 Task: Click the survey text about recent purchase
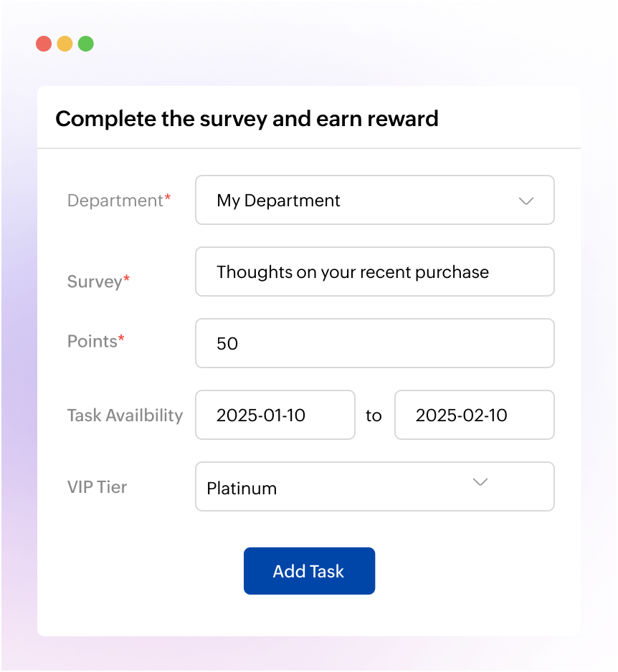[x=353, y=272]
